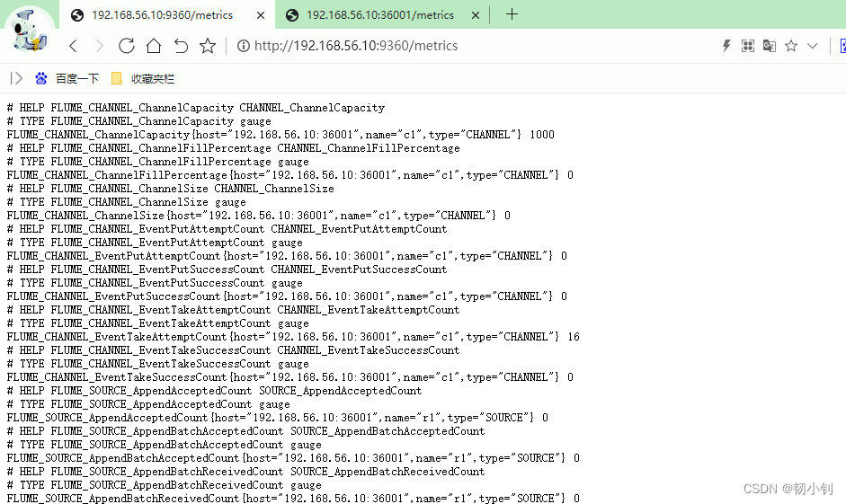Screen dimensions: 846x504
Task: Click '# TYPE FLUME_CHANNEL_ChannelSize gauge' line
Action: 126,202
